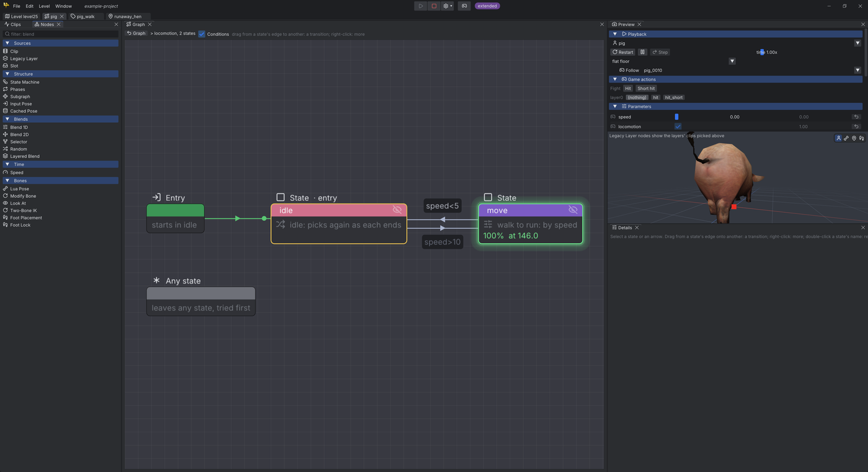The height and width of the screenshot is (472, 868).
Task: Open the Follow pig_0010 dropdown
Action: coord(857,70)
